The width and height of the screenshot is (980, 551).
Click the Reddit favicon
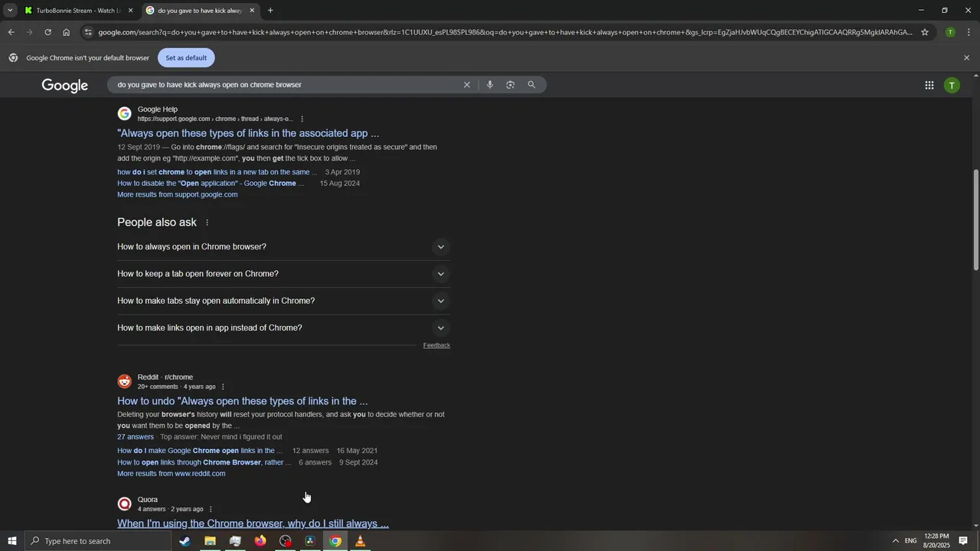(124, 382)
